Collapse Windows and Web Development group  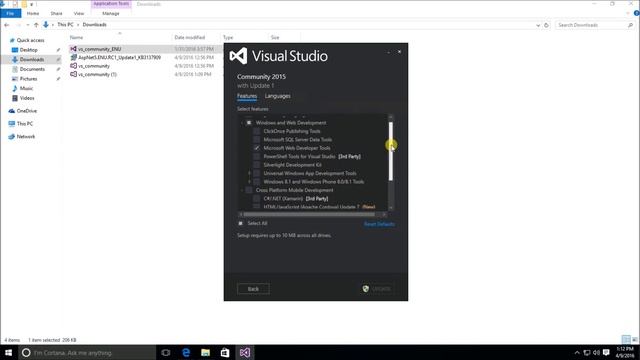click(242, 123)
